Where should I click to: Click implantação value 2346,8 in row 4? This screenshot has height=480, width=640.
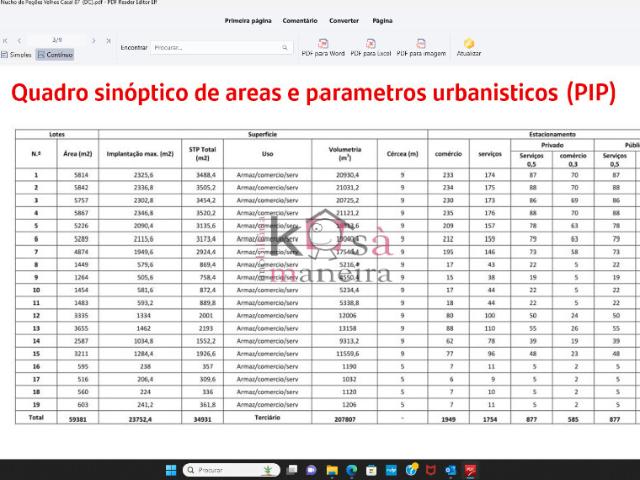(x=143, y=213)
